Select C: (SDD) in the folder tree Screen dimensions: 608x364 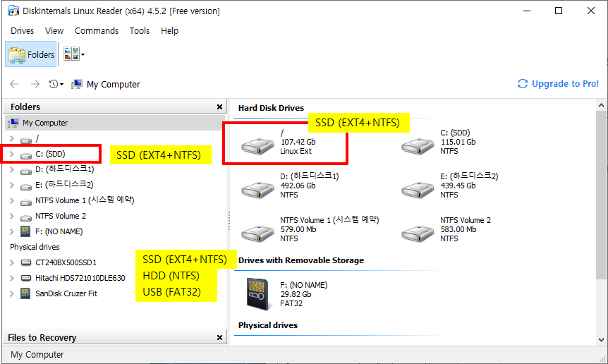click(50, 154)
